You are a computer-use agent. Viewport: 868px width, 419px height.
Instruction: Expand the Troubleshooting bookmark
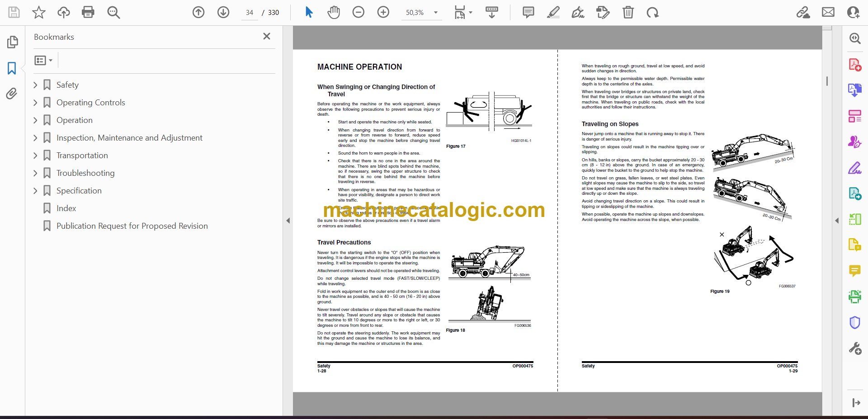[35, 173]
